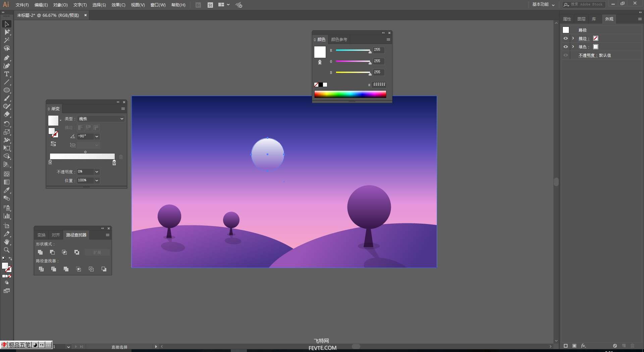The width and height of the screenshot is (644, 352).
Task: Open 窗口(W) menu
Action: pos(158,5)
